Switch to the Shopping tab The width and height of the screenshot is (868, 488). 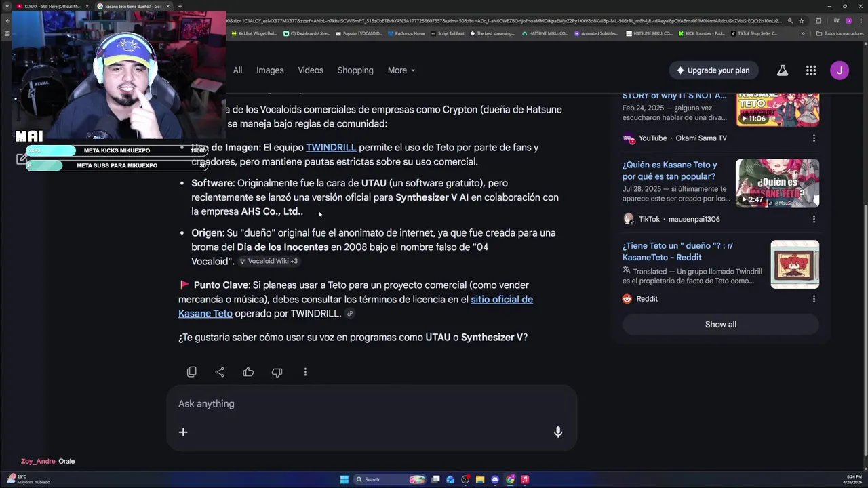coord(355,70)
